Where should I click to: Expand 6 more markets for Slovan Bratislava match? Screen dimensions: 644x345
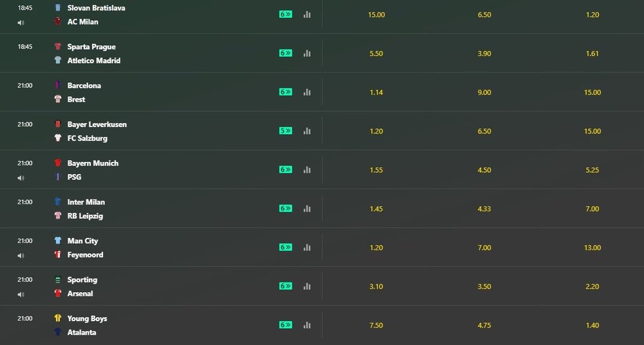coord(285,14)
